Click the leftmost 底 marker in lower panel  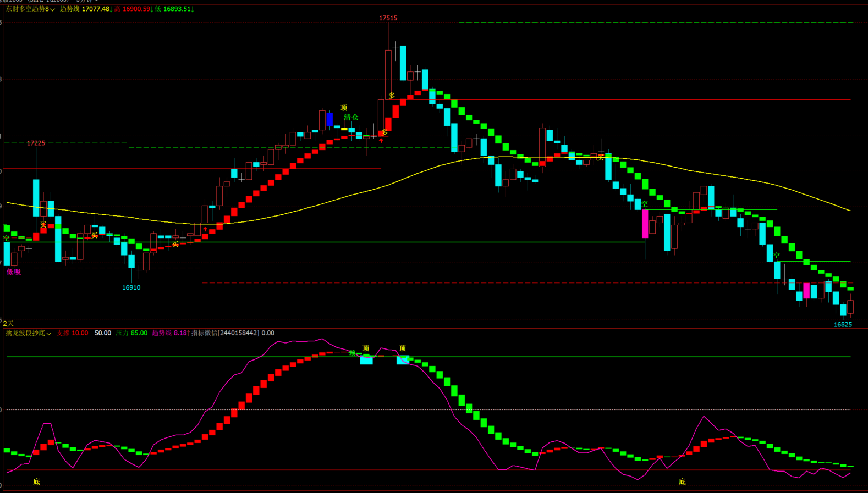coord(37,481)
